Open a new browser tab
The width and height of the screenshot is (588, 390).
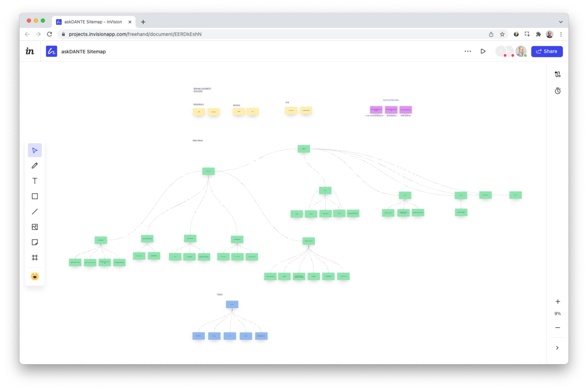point(143,22)
